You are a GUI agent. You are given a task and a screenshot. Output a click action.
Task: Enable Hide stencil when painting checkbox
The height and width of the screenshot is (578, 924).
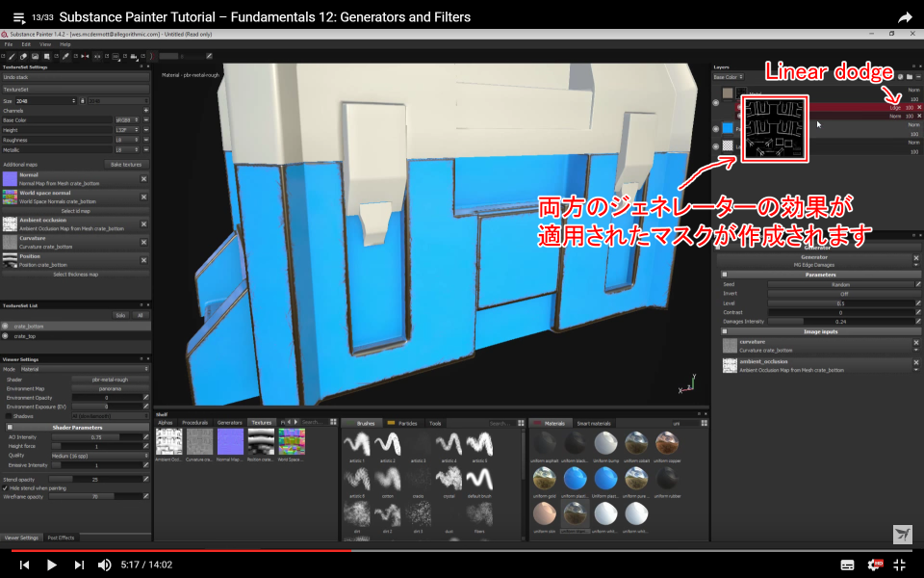coord(6,488)
